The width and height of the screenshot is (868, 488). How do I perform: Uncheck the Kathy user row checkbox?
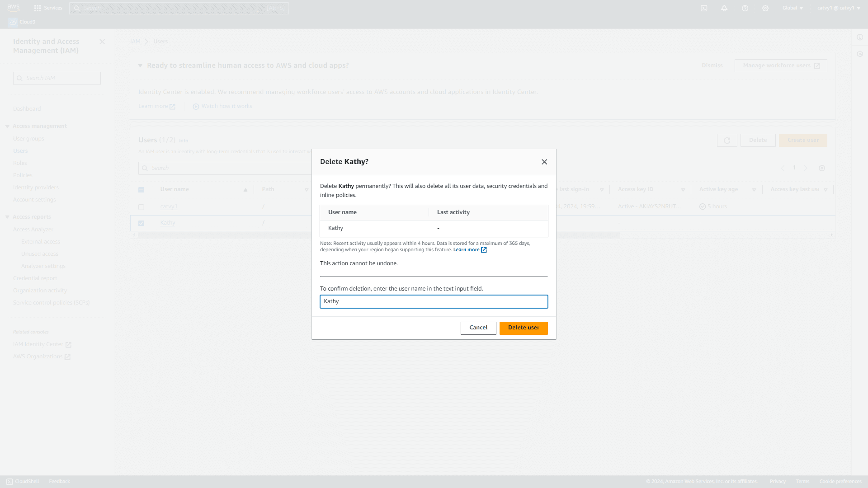pyautogui.click(x=141, y=223)
